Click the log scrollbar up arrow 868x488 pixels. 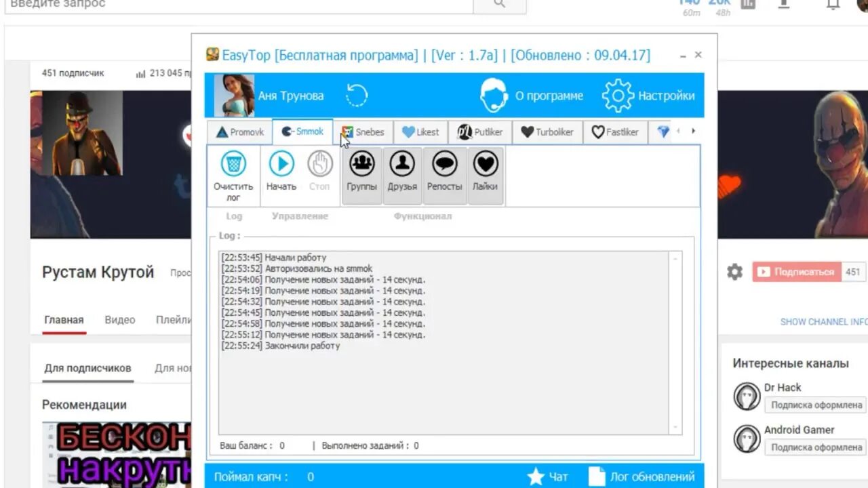675,258
